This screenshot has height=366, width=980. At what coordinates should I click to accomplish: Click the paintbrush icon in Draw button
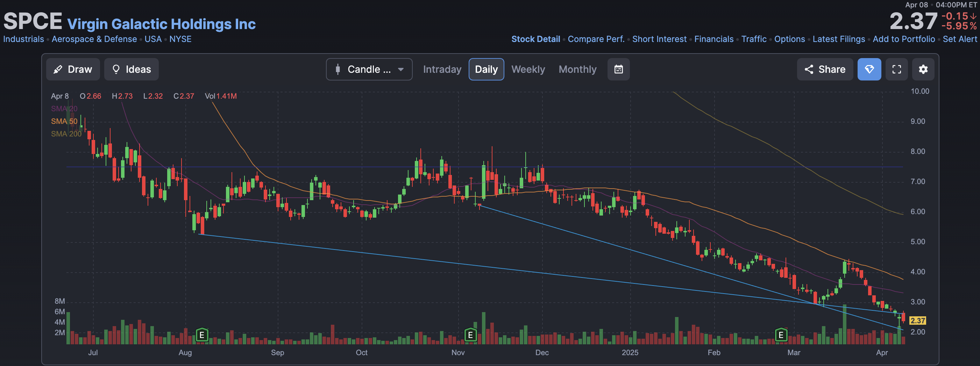pos(58,69)
